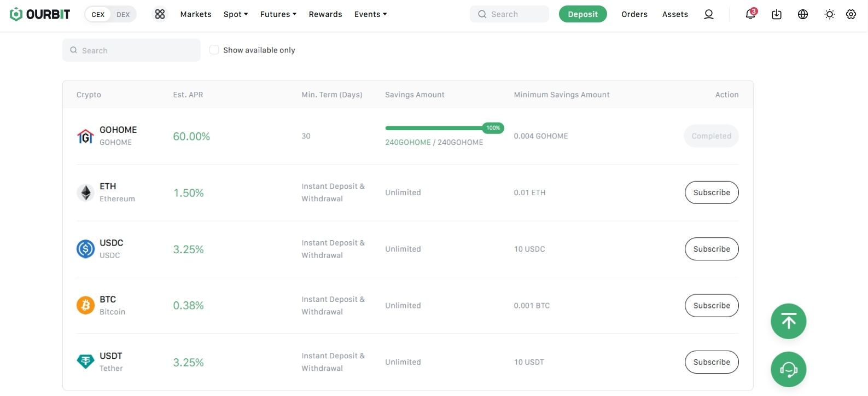Tick the Show available only checkbox

(214, 50)
